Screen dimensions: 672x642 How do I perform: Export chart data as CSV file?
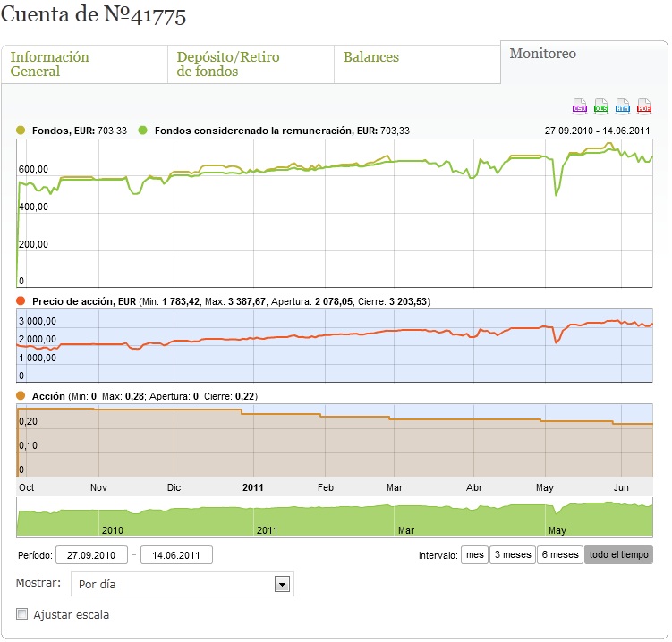(580, 106)
